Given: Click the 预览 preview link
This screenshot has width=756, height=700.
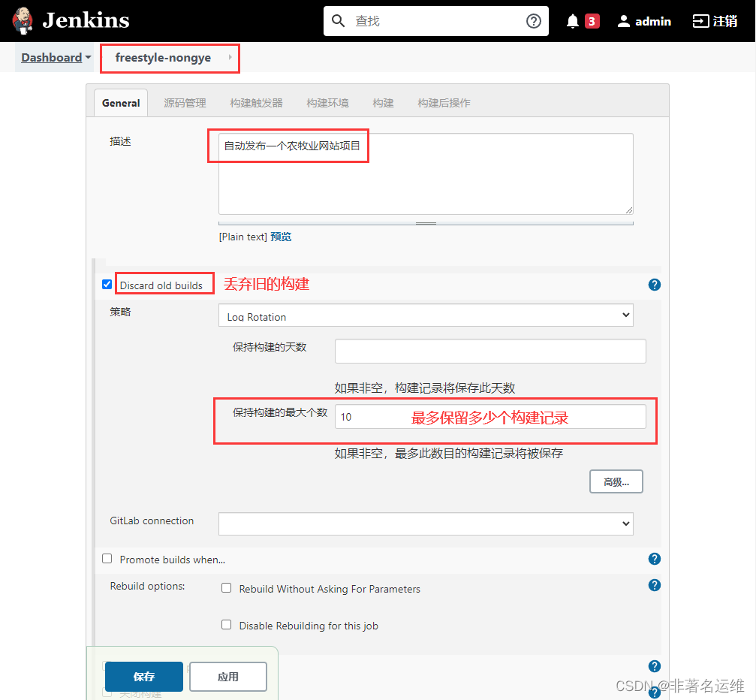Looking at the screenshot, I should (281, 237).
